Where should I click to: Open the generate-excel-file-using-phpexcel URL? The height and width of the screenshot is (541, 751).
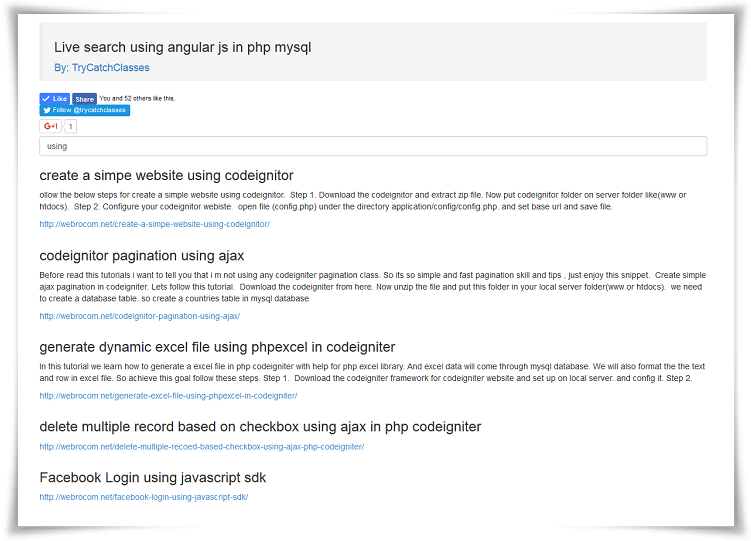click(168, 396)
